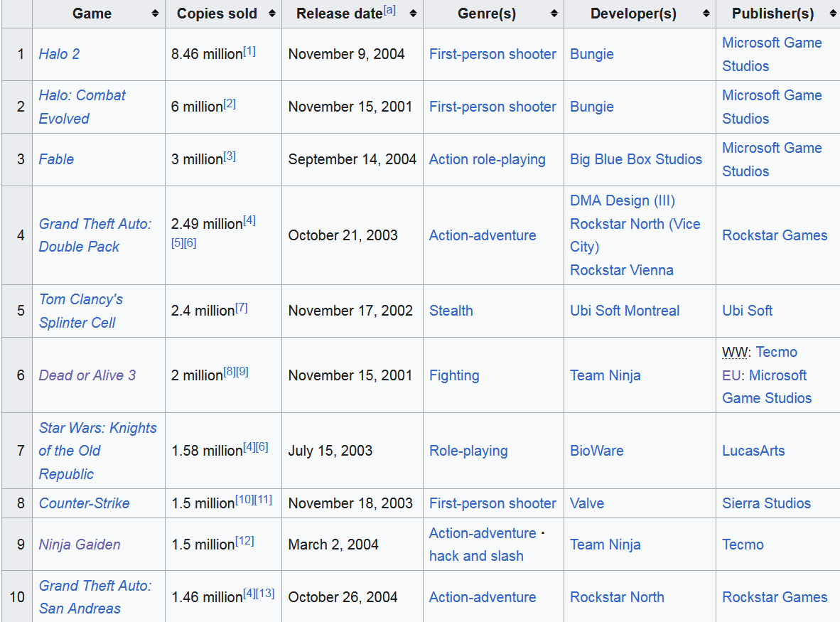Open Big Blue Box Studios developer link

tap(636, 159)
